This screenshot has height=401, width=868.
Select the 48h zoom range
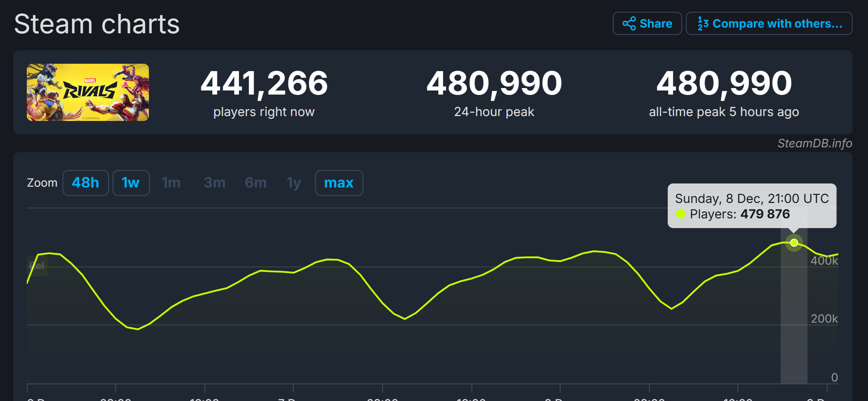click(85, 183)
